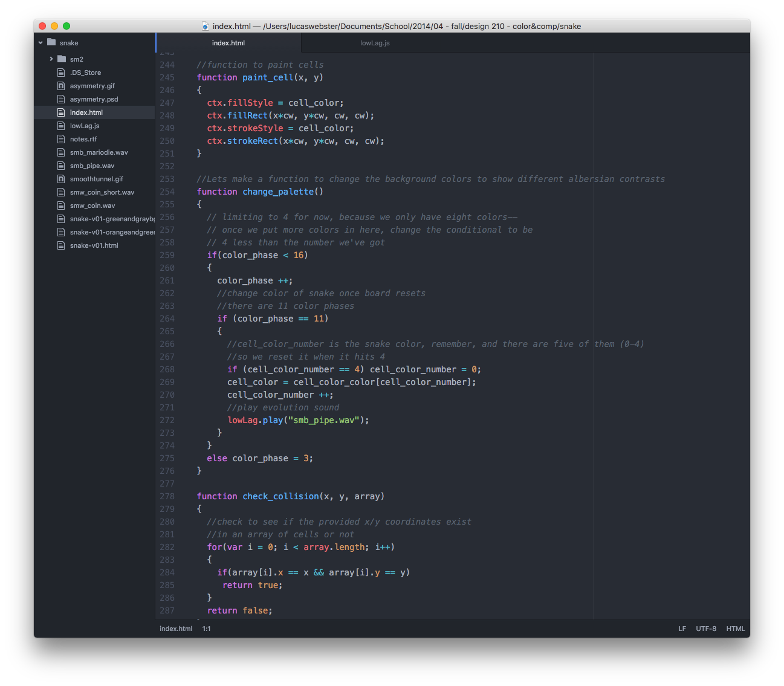This screenshot has width=784, height=686.
Task: Click the smw_coin.wav file icon
Action: 61,205
